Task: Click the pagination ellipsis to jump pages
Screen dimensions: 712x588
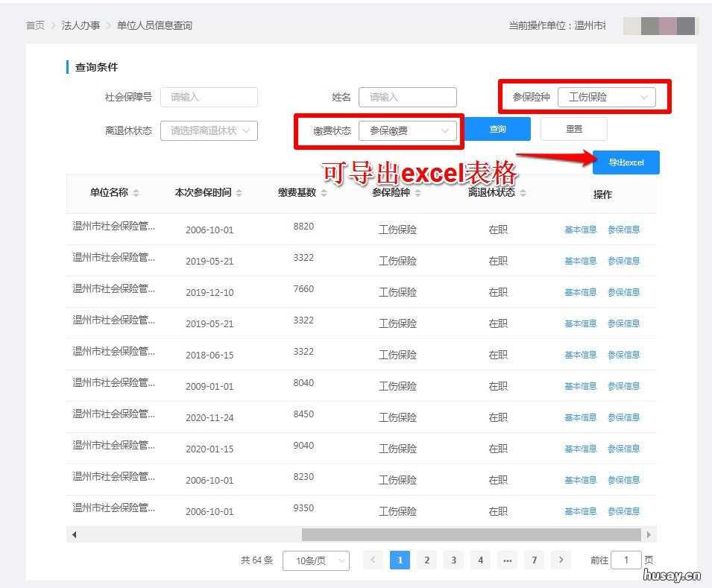Action: pyautogui.click(x=507, y=560)
